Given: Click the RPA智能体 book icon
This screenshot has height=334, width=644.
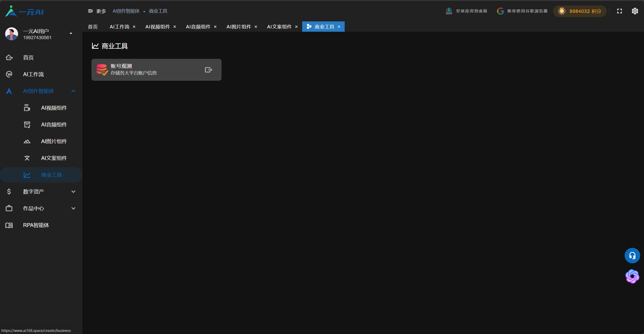Looking at the screenshot, I should point(9,225).
